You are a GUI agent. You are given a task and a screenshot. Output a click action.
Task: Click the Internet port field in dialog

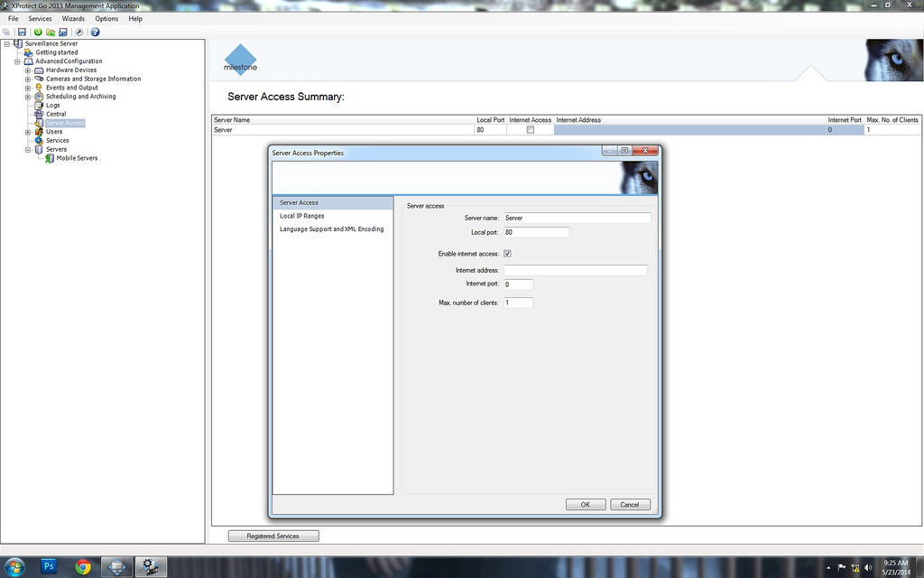tap(519, 284)
